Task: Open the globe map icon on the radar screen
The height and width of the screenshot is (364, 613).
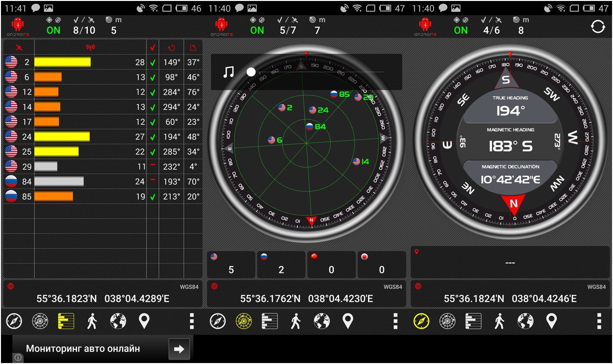Action: tap(322, 321)
